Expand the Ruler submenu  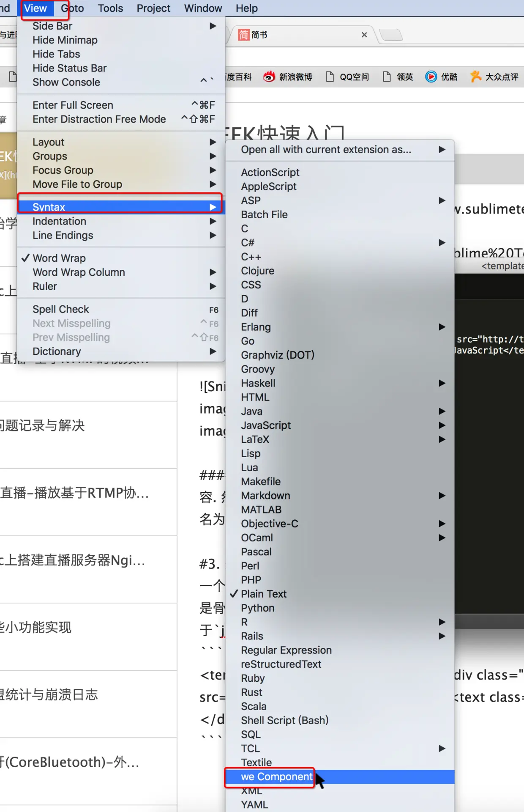pyautogui.click(x=121, y=286)
